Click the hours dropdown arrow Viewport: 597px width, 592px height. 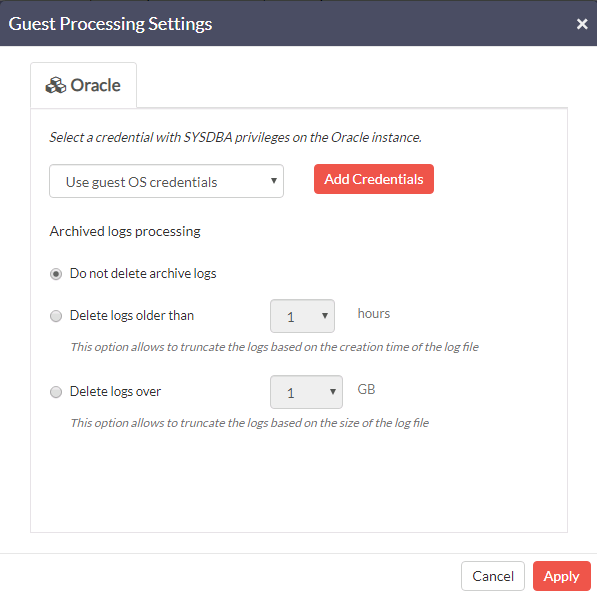(325, 316)
